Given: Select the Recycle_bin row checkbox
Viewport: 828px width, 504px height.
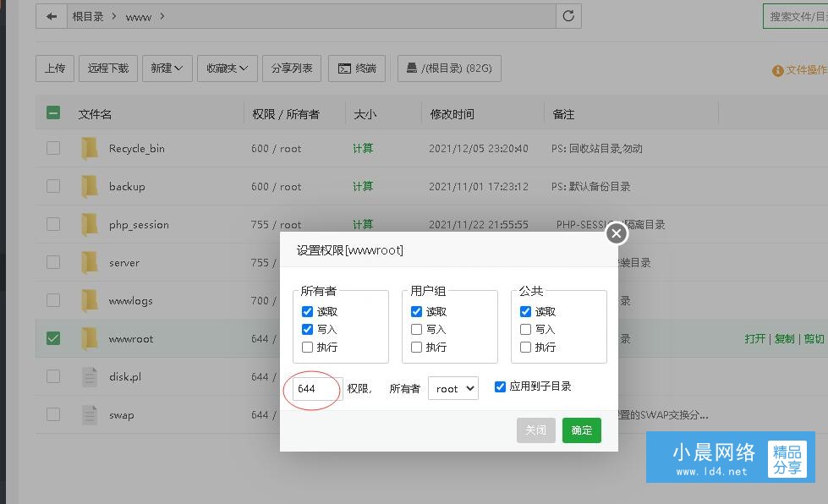Looking at the screenshot, I should 53,148.
